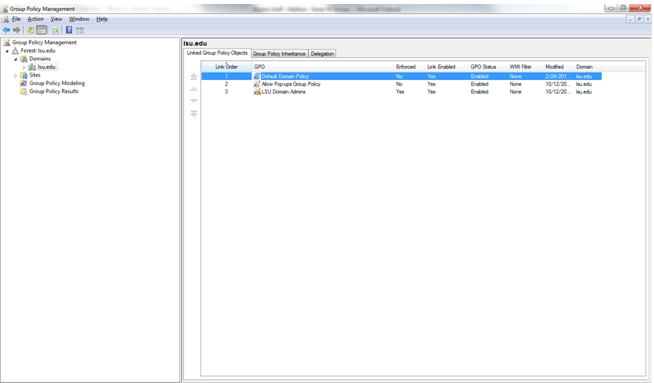Click the Default Domain Policy GPO icon
The height and width of the screenshot is (383, 654).
pyautogui.click(x=257, y=76)
